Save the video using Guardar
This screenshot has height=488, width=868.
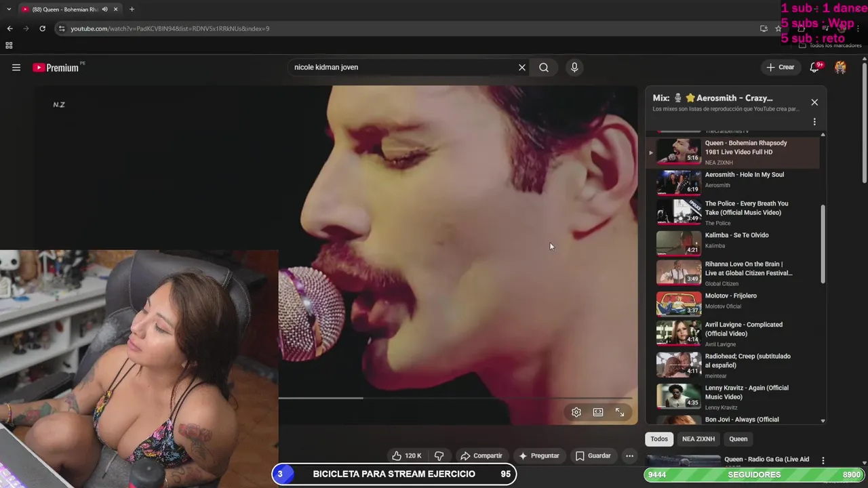(x=593, y=455)
